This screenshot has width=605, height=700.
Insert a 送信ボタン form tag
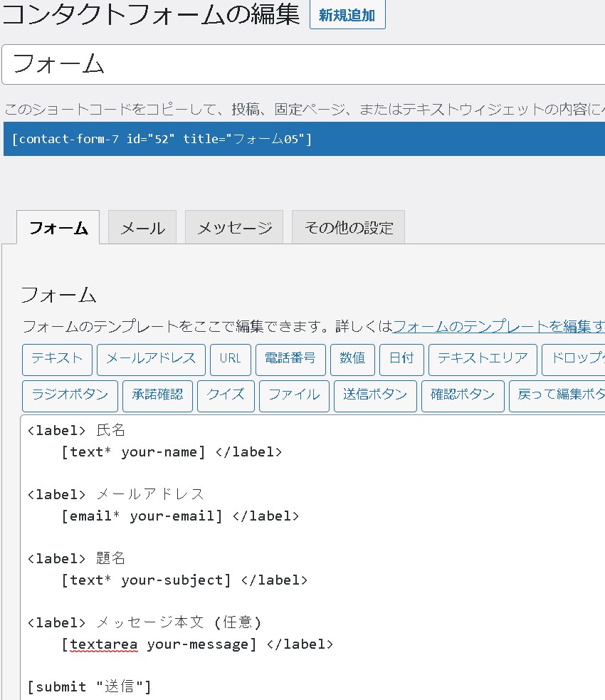point(375,395)
